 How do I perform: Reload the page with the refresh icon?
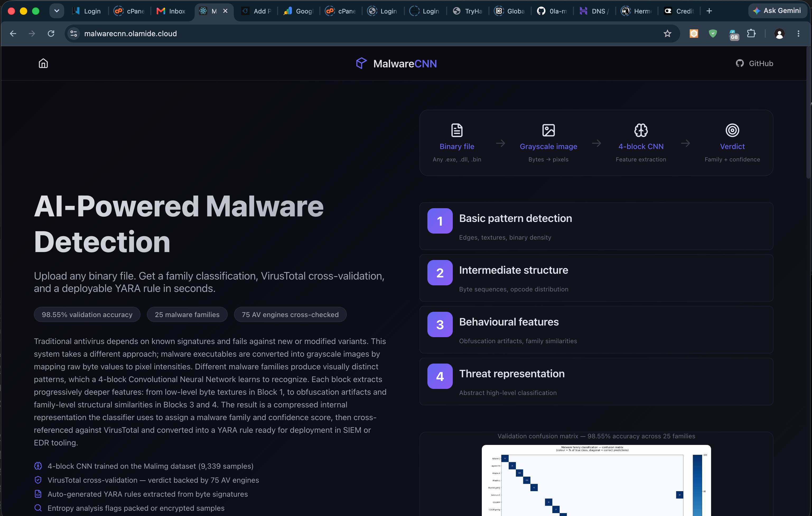(51, 33)
